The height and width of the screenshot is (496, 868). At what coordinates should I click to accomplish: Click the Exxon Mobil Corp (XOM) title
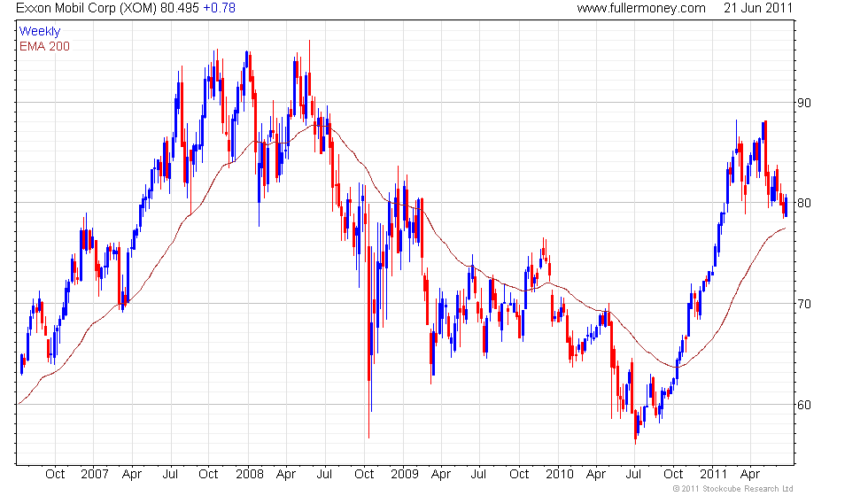click(87, 8)
